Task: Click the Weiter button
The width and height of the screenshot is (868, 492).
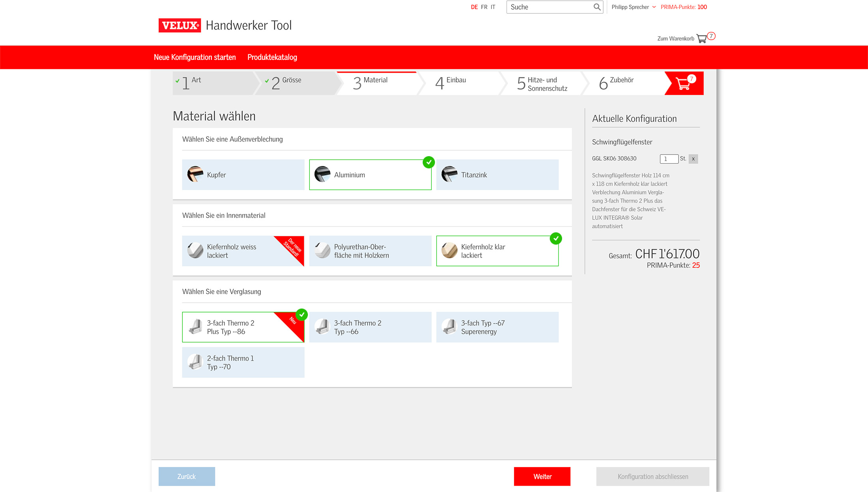Action: (x=542, y=477)
